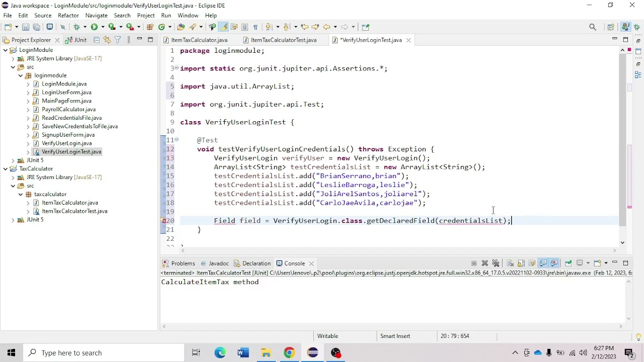
Task: Toggle Link with Editor in Project Explorer
Action: point(107,40)
